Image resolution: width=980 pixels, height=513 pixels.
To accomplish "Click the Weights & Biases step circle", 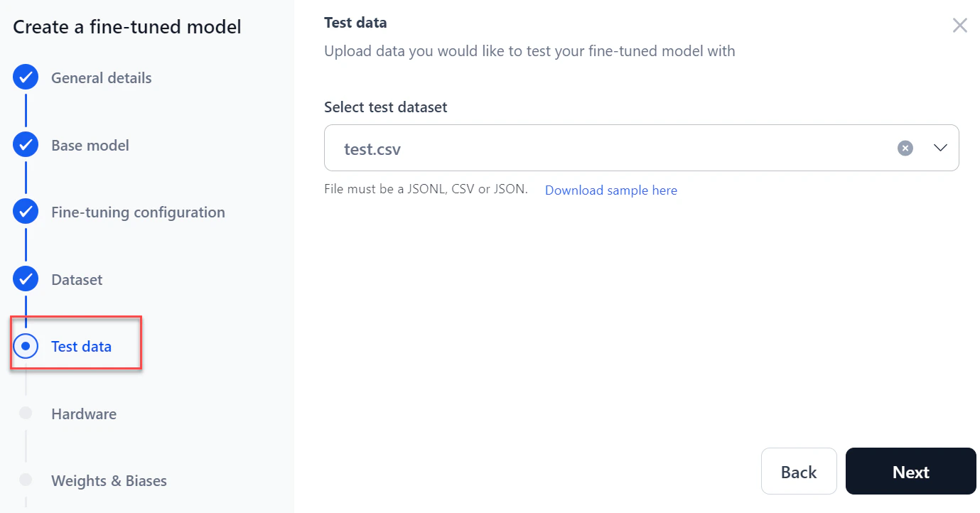I will [26, 480].
